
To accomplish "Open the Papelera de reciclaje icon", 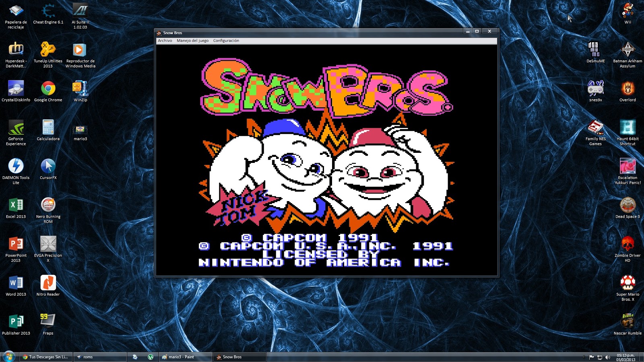I will coord(16,16).
